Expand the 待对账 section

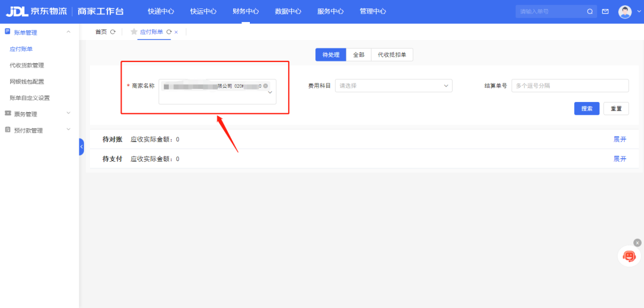pyautogui.click(x=620, y=140)
